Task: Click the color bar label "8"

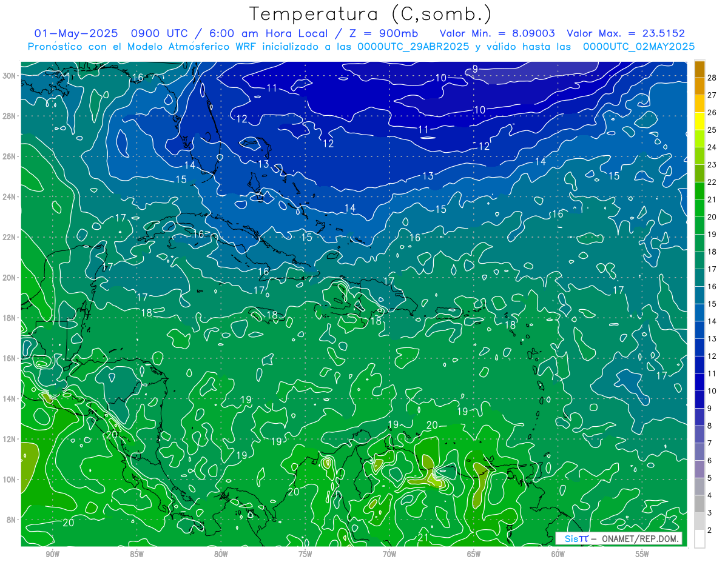Action: coord(710,426)
